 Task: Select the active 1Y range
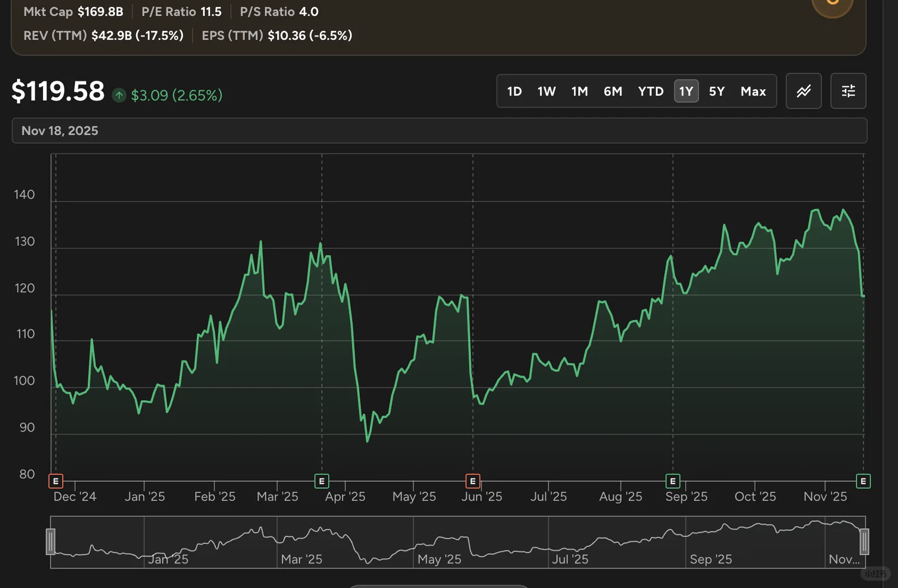[686, 91]
